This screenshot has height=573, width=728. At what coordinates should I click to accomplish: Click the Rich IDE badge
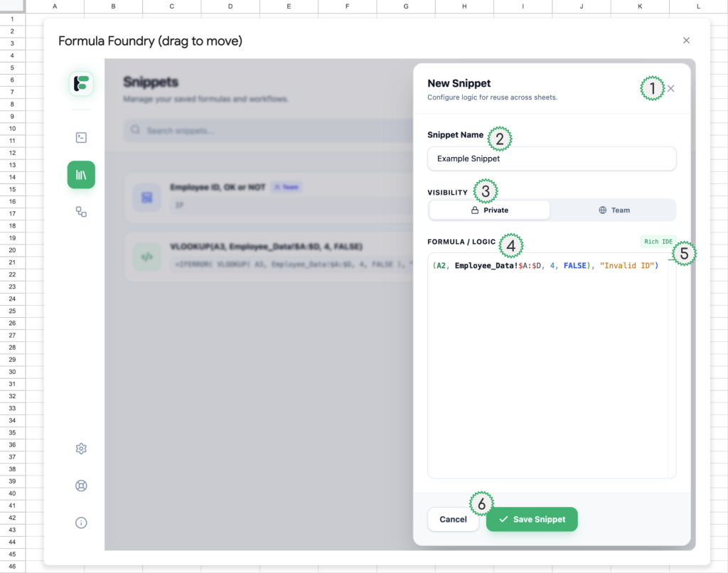[658, 242]
